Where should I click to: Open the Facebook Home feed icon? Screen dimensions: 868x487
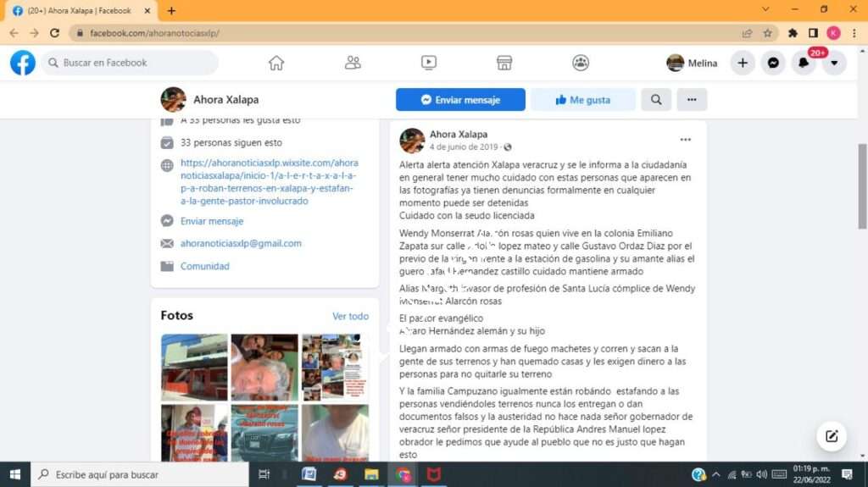pos(276,63)
